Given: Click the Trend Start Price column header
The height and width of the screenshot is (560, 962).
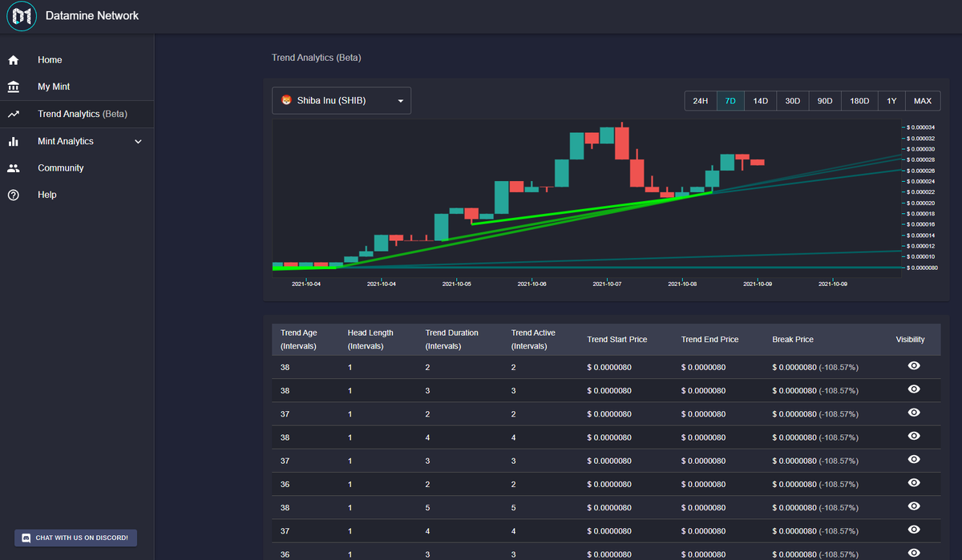Looking at the screenshot, I should click(x=616, y=340).
